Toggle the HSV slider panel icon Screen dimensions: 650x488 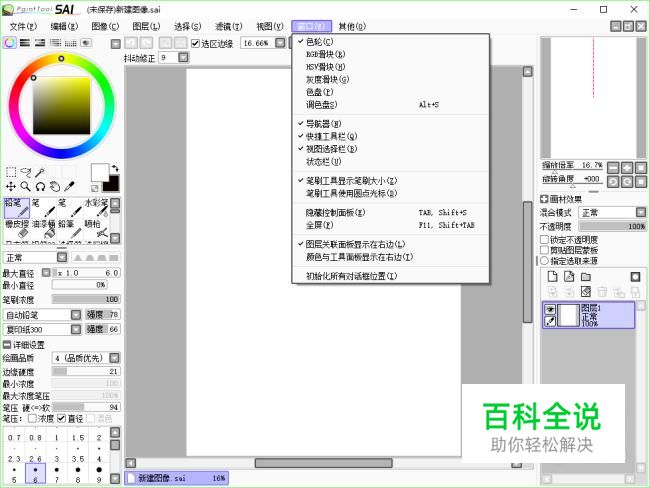(40, 43)
